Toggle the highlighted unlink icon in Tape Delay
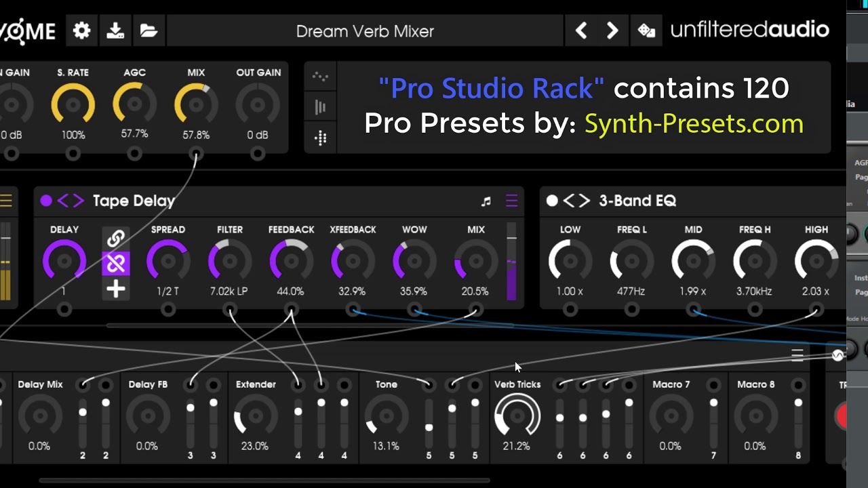868x488 pixels. click(116, 263)
